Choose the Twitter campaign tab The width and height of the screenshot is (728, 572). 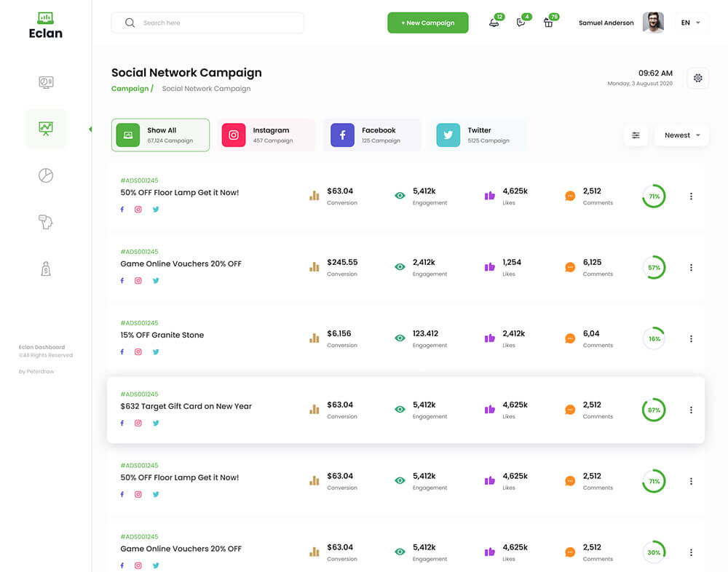pyautogui.click(x=478, y=135)
